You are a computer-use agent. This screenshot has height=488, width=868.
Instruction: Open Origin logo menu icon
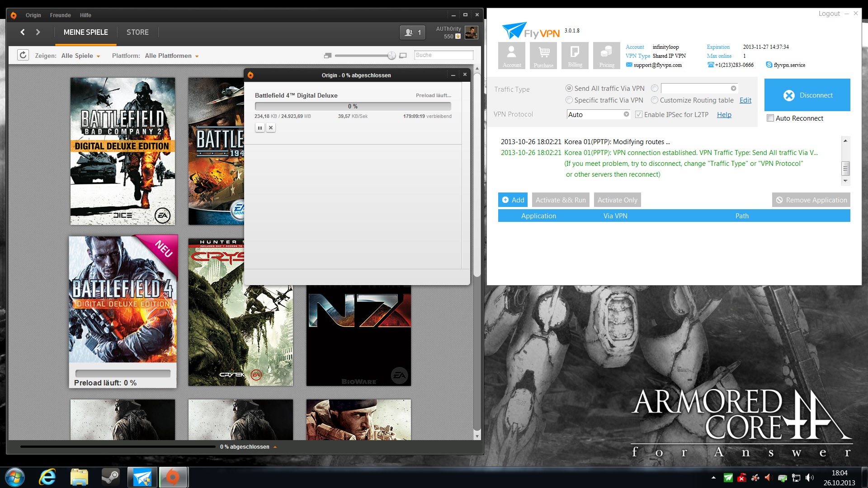pyautogui.click(x=14, y=15)
